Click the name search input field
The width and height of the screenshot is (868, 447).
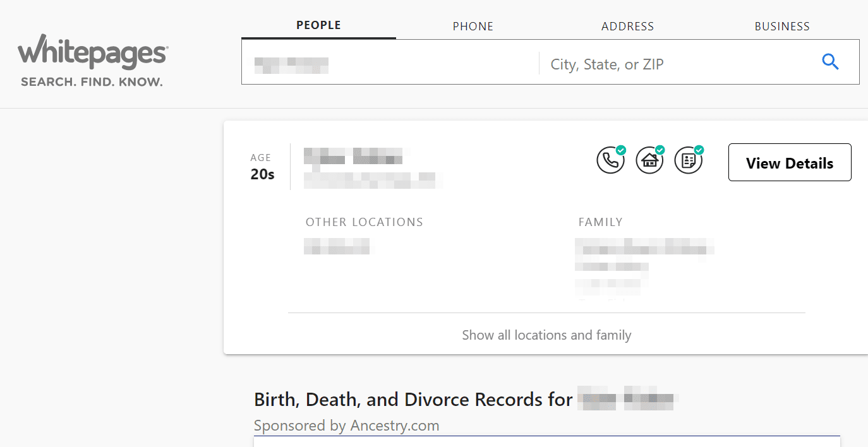pos(392,64)
